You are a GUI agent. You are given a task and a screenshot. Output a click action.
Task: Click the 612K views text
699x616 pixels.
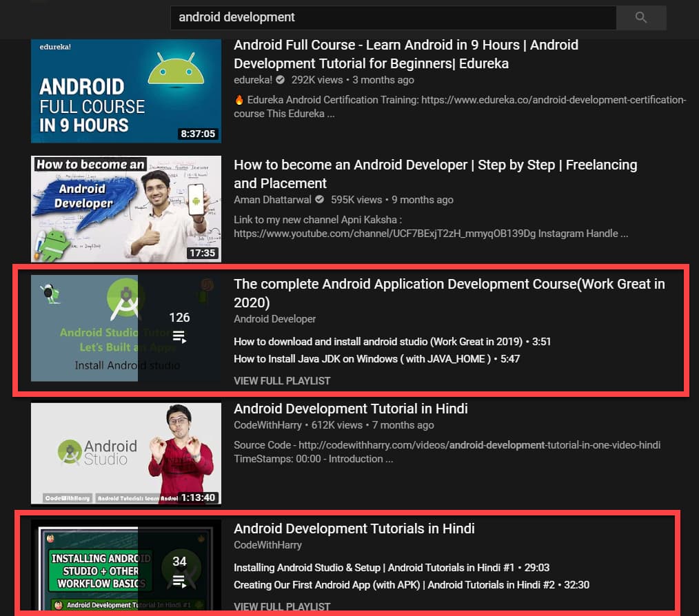pos(336,425)
